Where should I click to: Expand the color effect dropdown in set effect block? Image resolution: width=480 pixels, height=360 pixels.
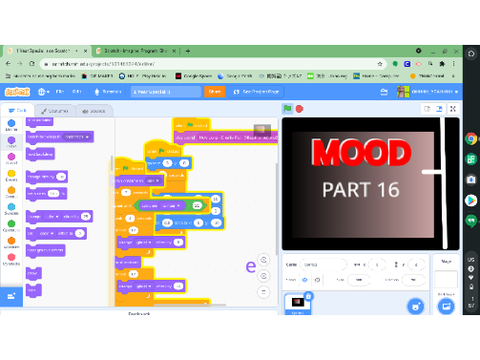click(x=46, y=233)
